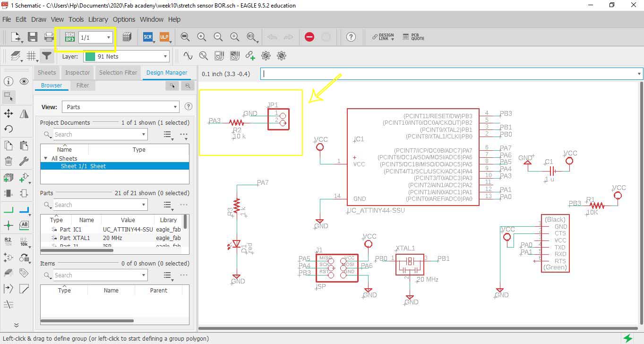Click the red Stop icon
This screenshot has width=644, height=344.
(309, 37)
